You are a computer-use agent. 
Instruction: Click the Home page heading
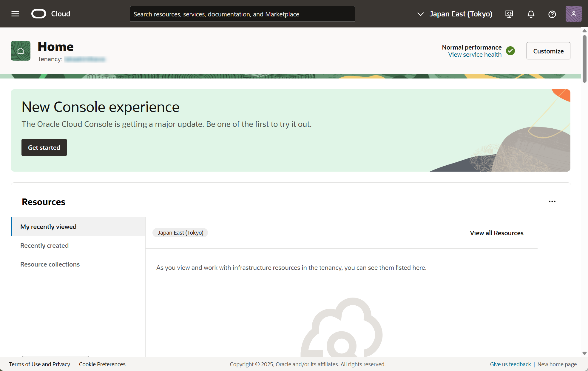(x=56, y=47)
